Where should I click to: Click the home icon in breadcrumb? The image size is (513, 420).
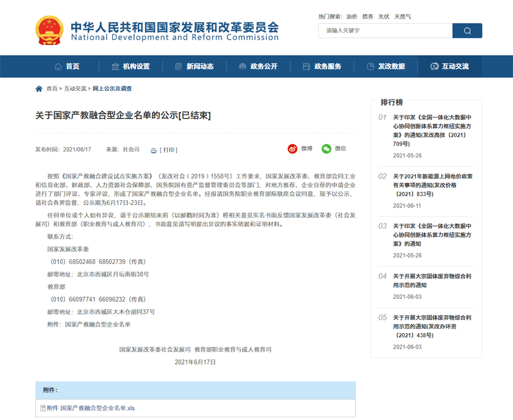39,89
